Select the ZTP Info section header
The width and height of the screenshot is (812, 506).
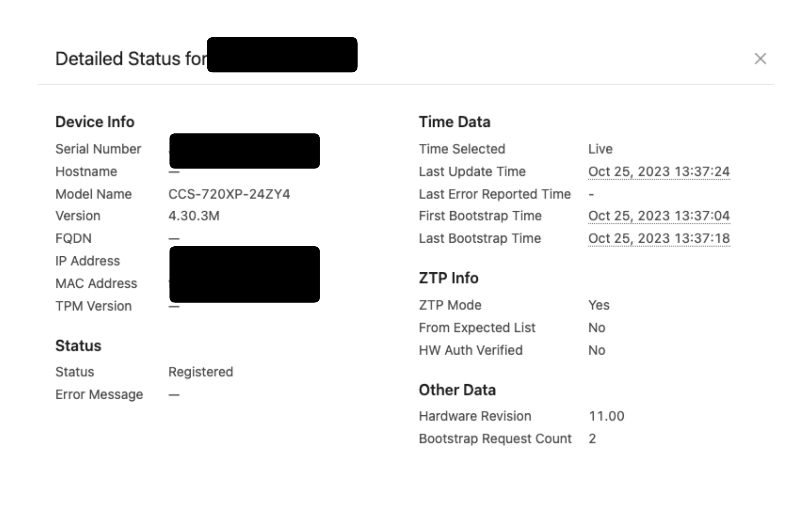(x=448, y=278)
